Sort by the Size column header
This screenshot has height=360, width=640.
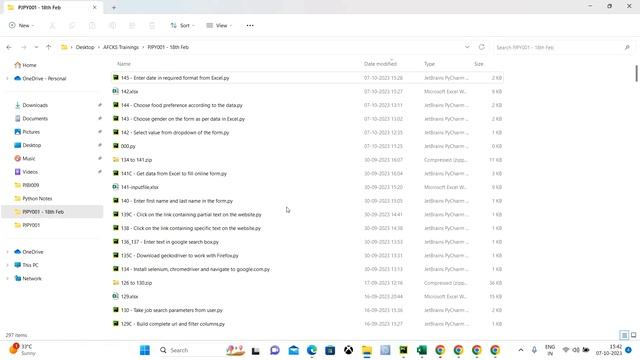[479, 64]
